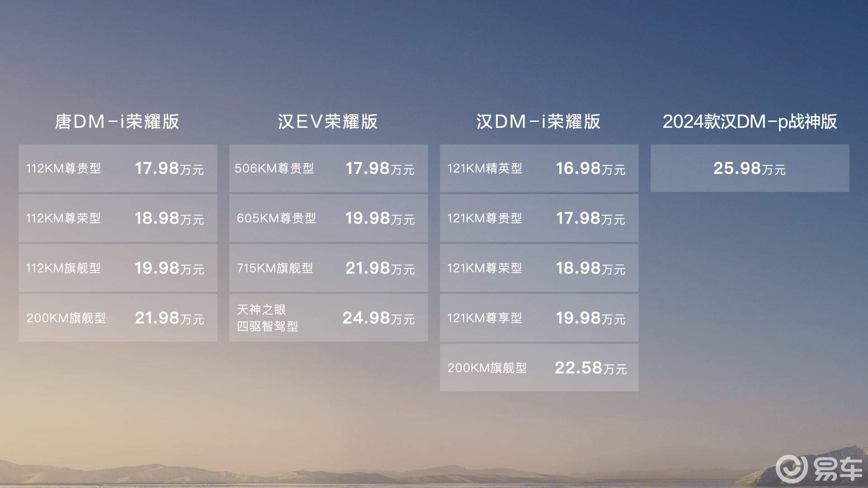
Task: Click the 16.98万元 price for 121KM精英型
Action: (x=591, y=169)
